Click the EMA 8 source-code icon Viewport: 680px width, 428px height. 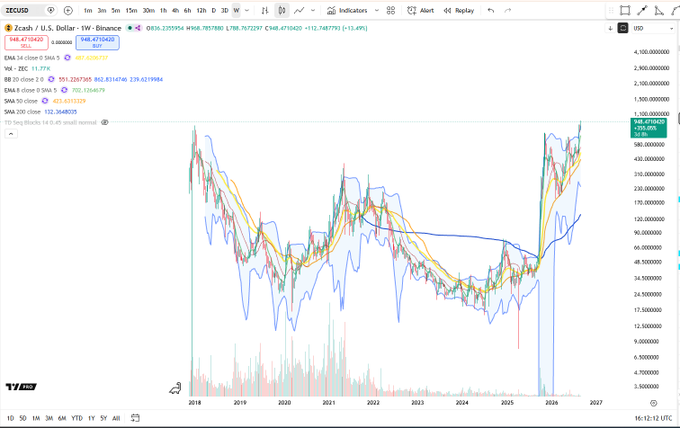[x=64, y=90]
